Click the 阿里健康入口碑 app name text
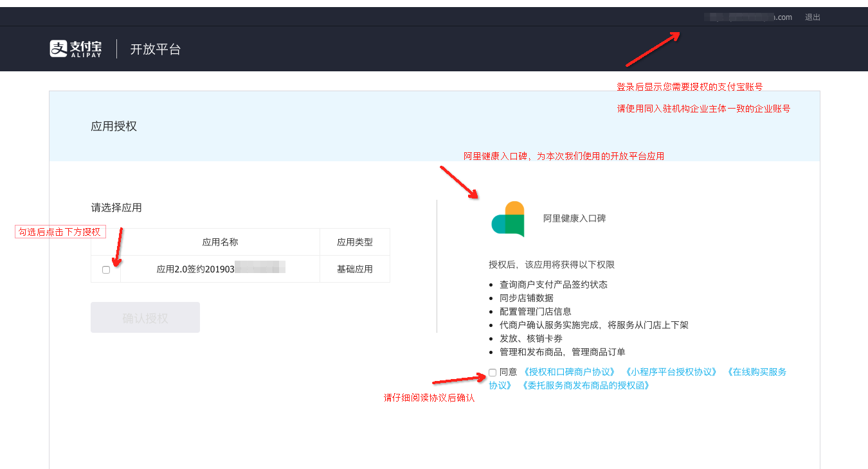The image size is (868, 469). (574, 218)
